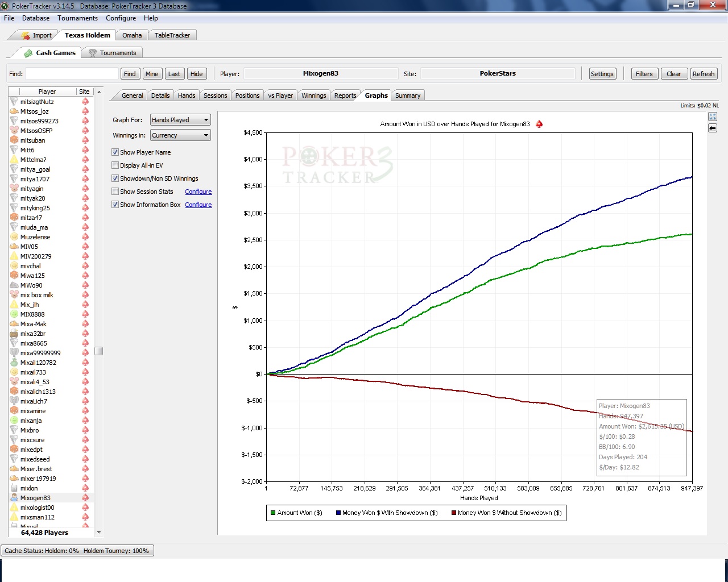
Task: Open the Winnings in dropdown
Action: click(x=180, y=135)
